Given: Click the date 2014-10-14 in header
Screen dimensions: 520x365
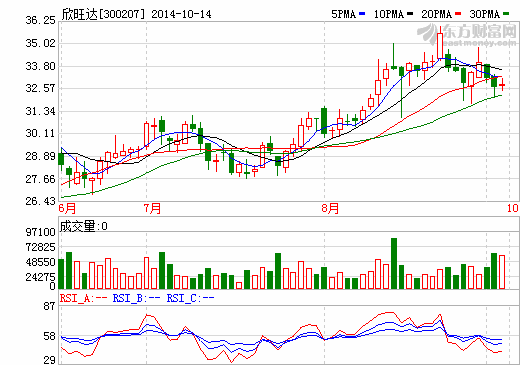Looking at the screenshot, I should click(181, 14).
